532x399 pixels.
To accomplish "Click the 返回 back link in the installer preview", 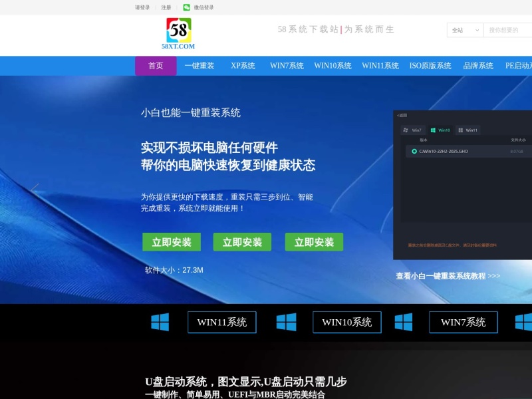I will pyautogui.click(x=402, y=115).
